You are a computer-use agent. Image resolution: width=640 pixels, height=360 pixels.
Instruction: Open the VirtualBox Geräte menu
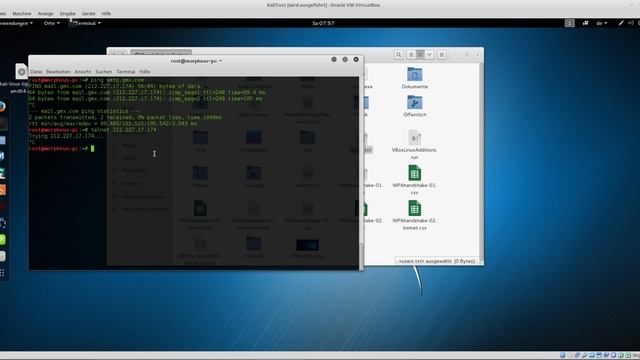(89, 13)
